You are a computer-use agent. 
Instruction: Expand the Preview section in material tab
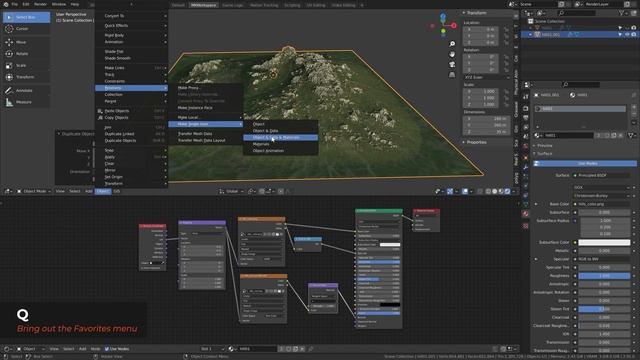click(544, 146)
